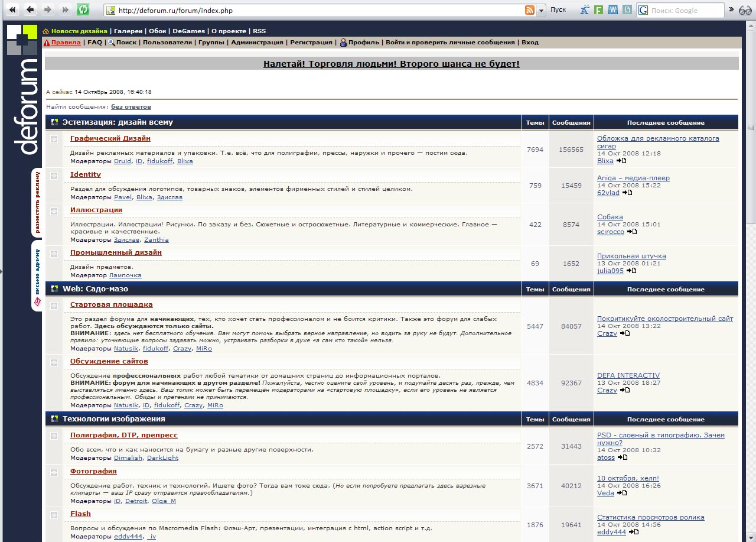Image resolution: width=756 pixels, height=542 pixels.
Task: Click the Пуск button next to address bar
Action: (x=558, y=10)
